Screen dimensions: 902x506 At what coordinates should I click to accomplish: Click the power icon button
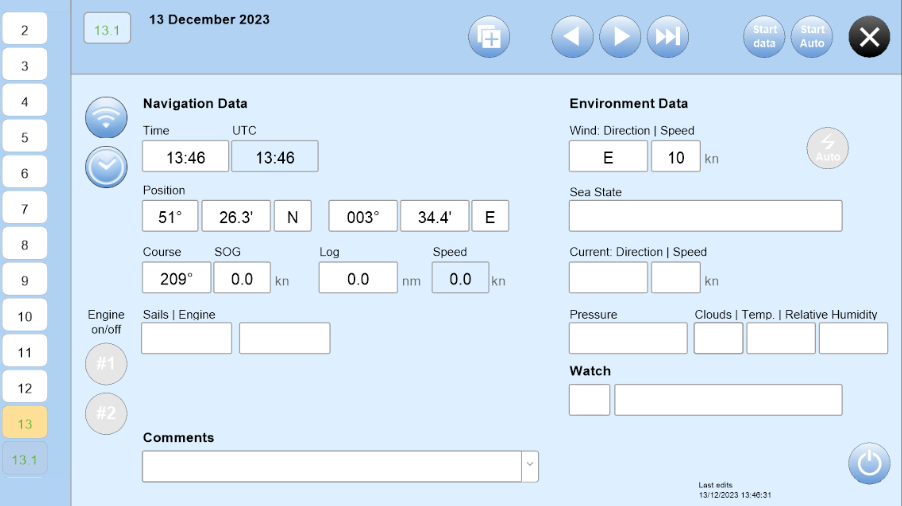click(x=869, y=463)
